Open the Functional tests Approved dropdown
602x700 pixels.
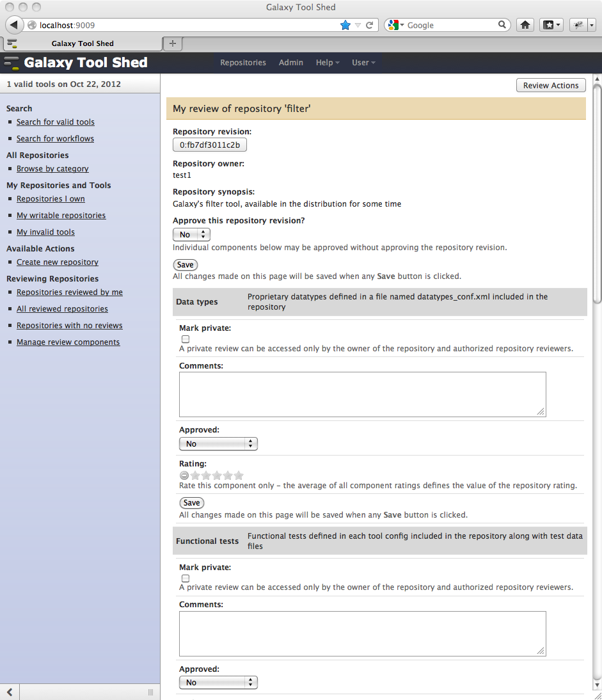pos(218,683)
